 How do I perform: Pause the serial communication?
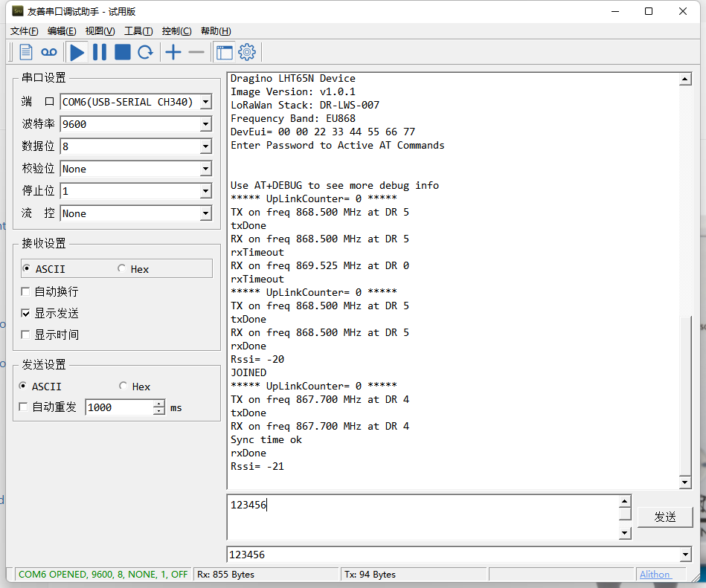pos(100,52)
